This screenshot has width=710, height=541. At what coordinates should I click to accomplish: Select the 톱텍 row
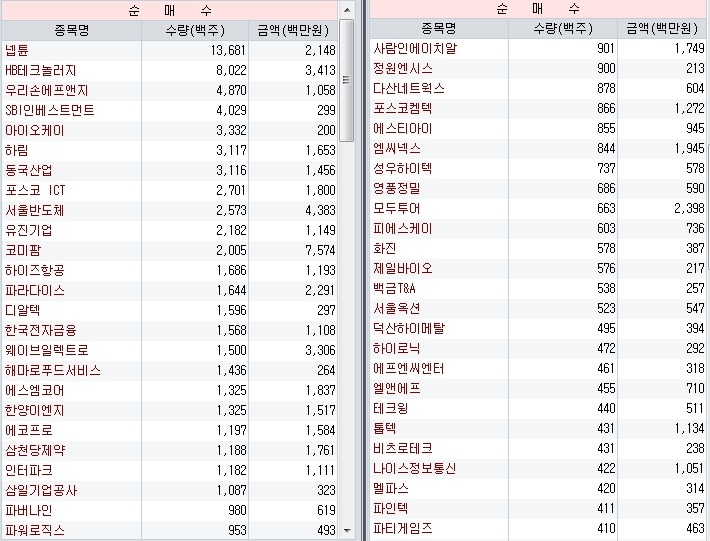(x=538, y=428)
